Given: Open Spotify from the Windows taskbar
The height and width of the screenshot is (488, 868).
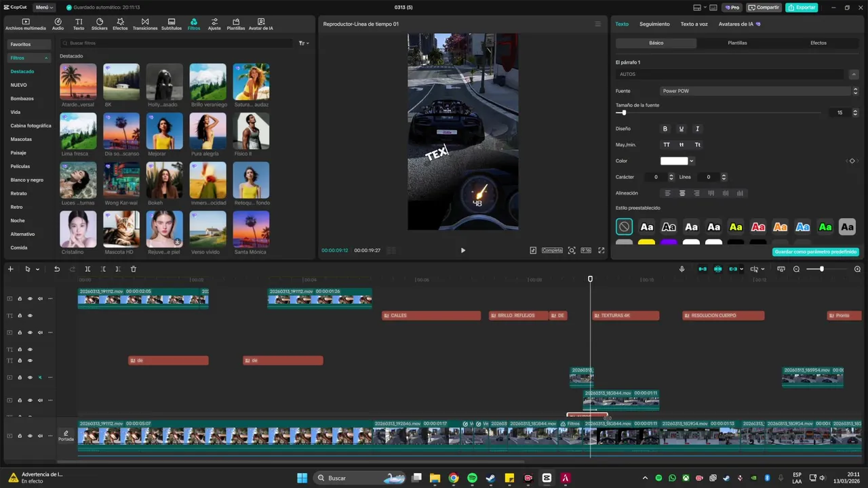Looking at the screenshot, I should click(x=472, y=478).
